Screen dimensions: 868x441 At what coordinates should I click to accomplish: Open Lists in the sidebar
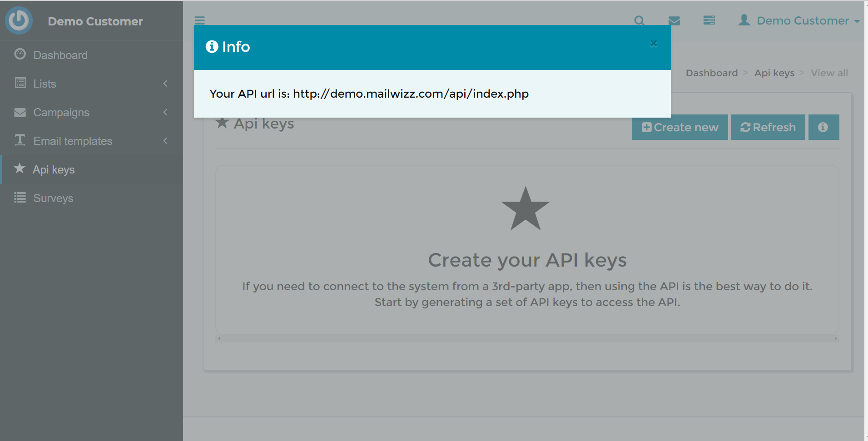[91, 84]
